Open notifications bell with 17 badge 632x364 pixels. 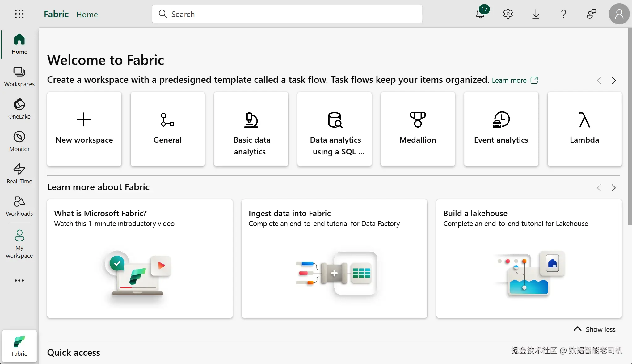click(480, 14)
